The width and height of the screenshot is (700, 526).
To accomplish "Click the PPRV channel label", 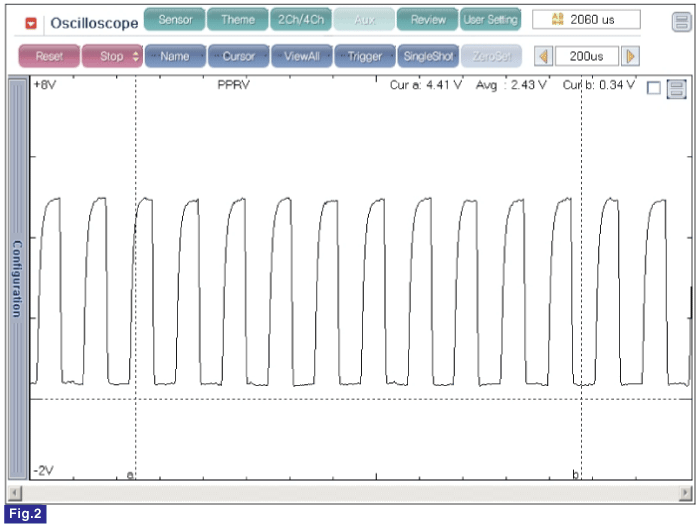I will pos(233,85).
